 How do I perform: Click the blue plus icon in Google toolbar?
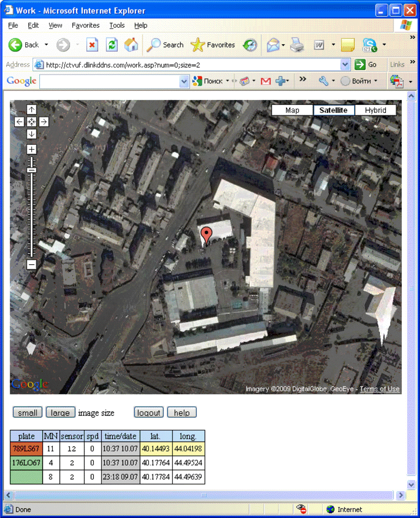(280, 81)
